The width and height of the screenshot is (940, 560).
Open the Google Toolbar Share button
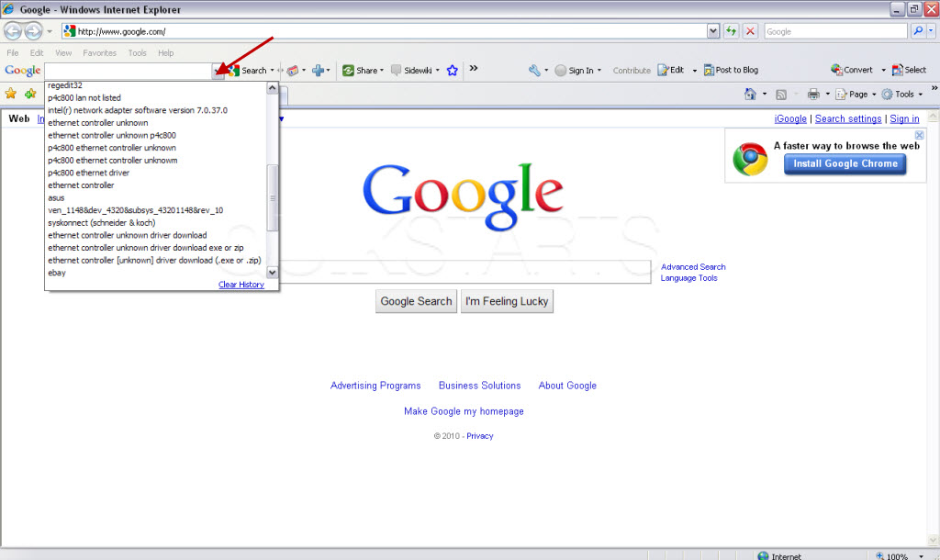pyautogui.click(x=363, y=70)
